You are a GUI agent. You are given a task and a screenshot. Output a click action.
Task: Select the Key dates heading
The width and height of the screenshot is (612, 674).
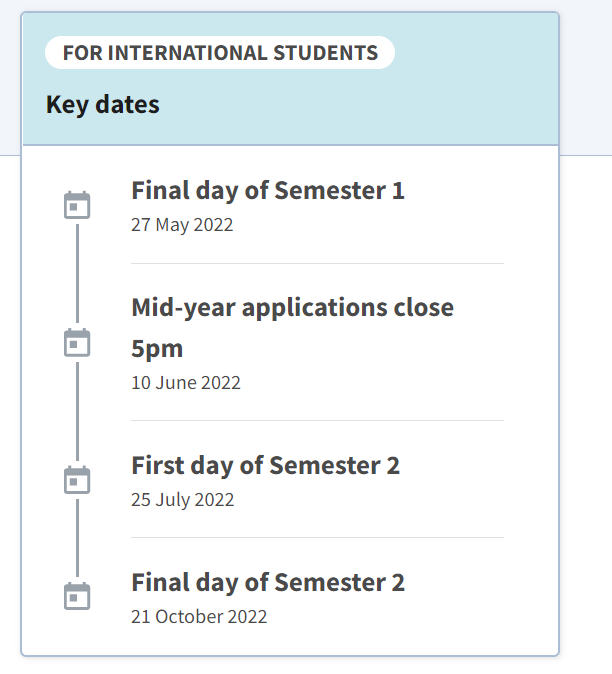tap(103, 104)
